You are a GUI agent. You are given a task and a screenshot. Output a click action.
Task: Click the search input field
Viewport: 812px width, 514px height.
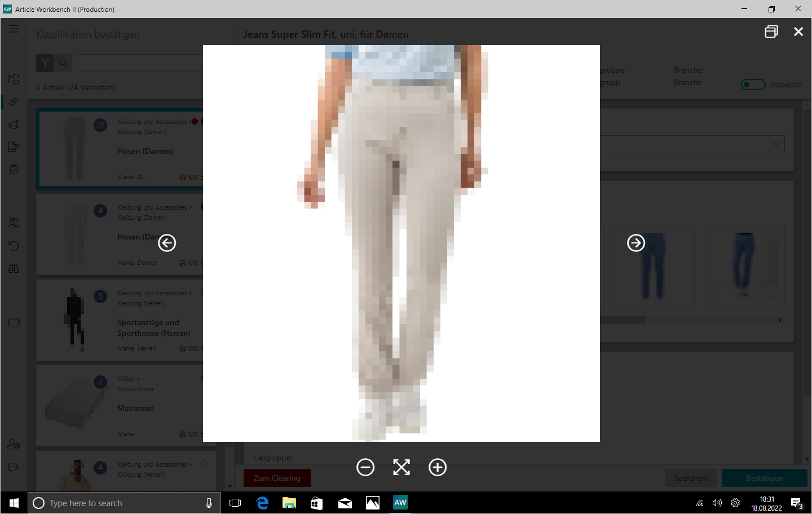[x=140, y=63]
